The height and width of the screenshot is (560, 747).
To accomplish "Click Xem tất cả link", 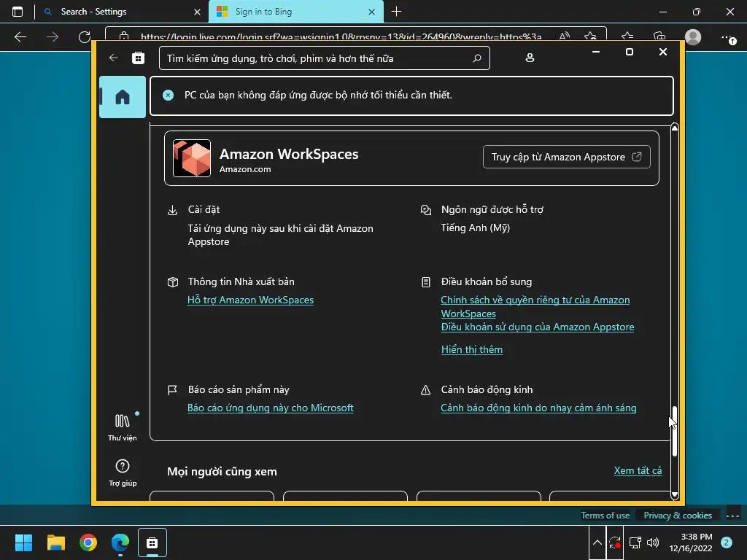I will coord(638,470).
